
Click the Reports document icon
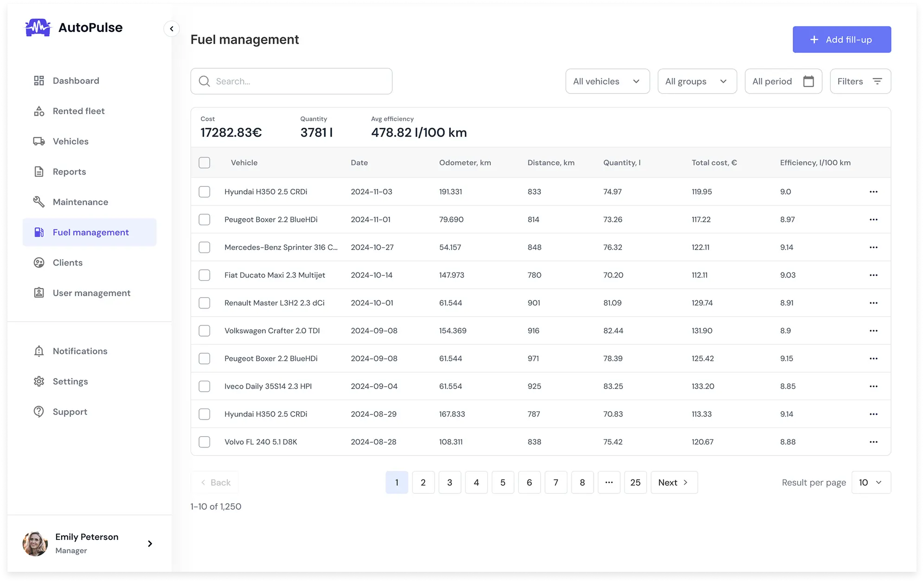(x=39, y=171)
